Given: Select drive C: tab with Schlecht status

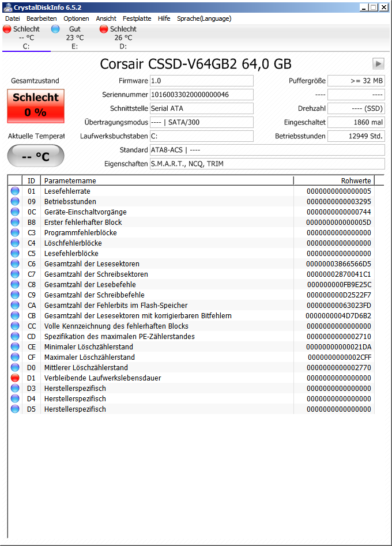Looking at the screenshot, I should pyautogui.click(x=26, y=37).
